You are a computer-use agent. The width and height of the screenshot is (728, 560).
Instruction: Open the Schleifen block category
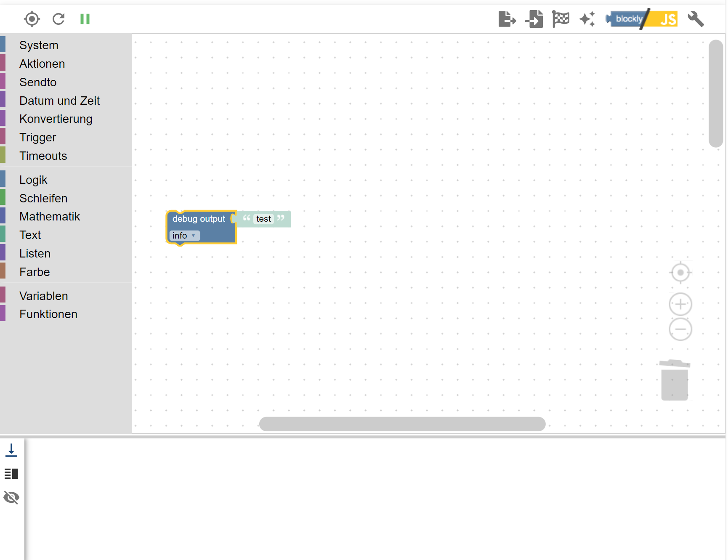66,199
